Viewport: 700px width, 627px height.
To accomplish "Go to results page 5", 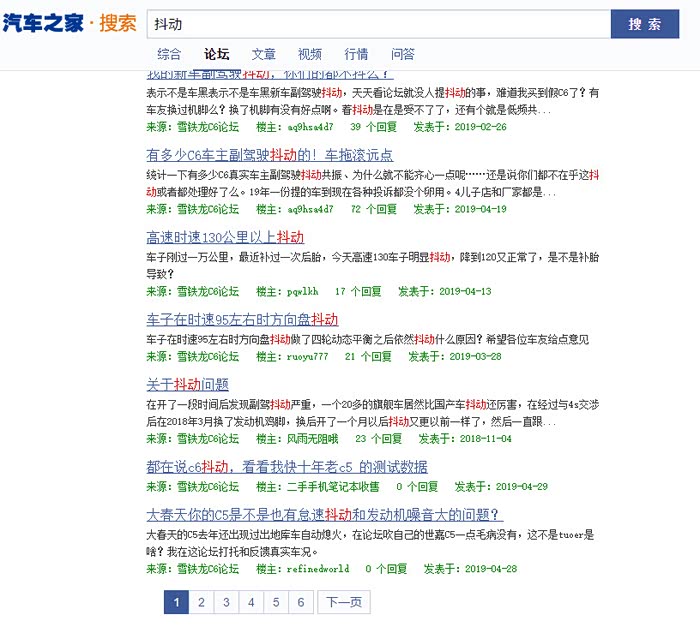I will [276, 602].
